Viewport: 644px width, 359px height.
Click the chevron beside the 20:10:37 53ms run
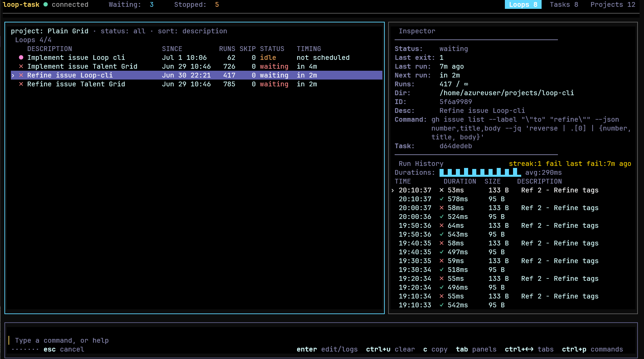(393, 190)
